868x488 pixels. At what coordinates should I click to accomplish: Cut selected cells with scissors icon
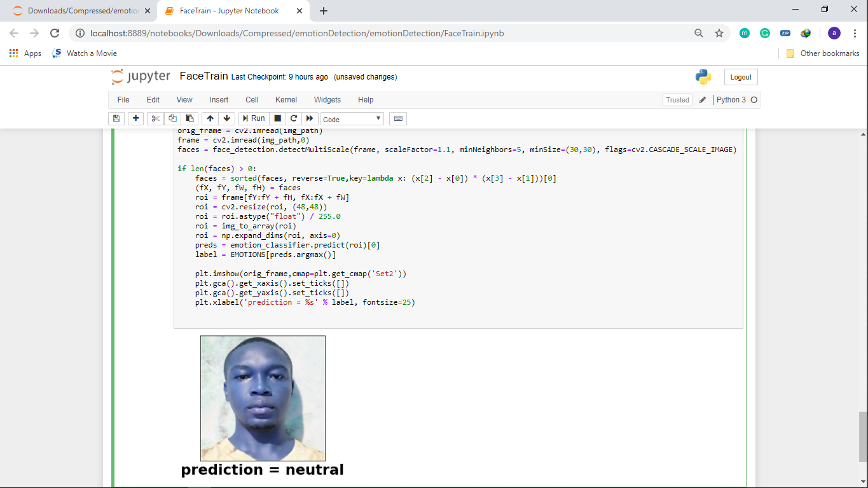155,118
